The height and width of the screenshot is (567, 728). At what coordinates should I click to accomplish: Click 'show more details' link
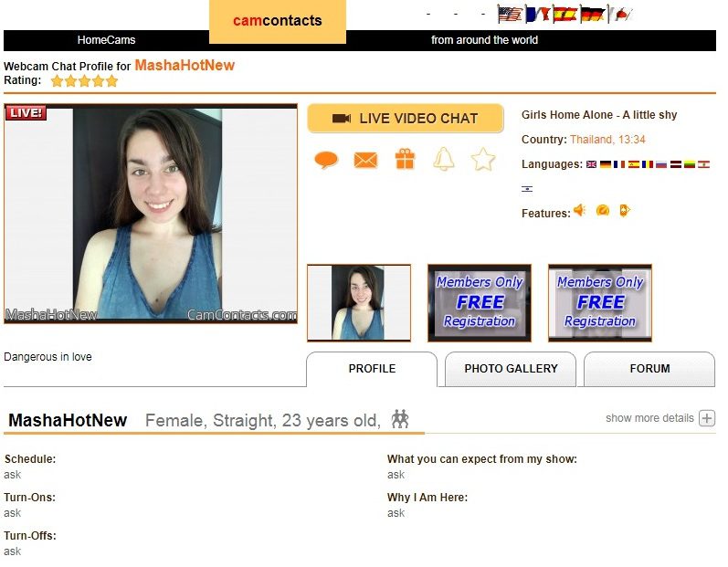[649, 418]
